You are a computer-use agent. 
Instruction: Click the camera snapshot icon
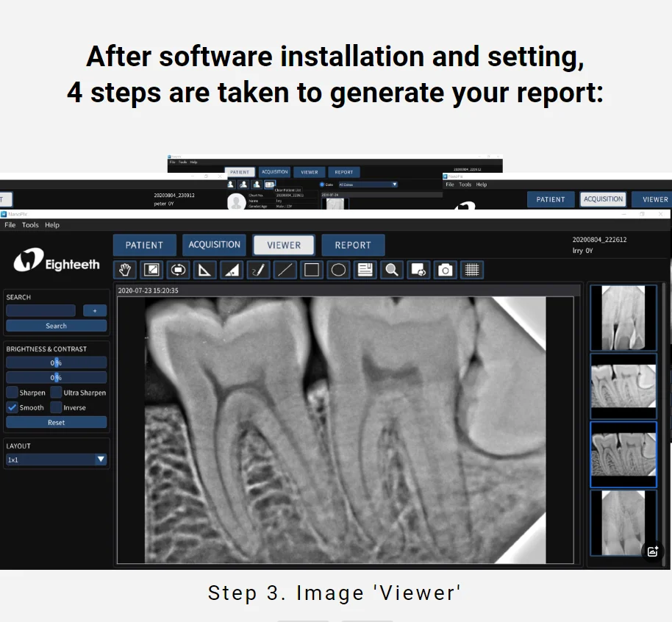coord(446,270)
